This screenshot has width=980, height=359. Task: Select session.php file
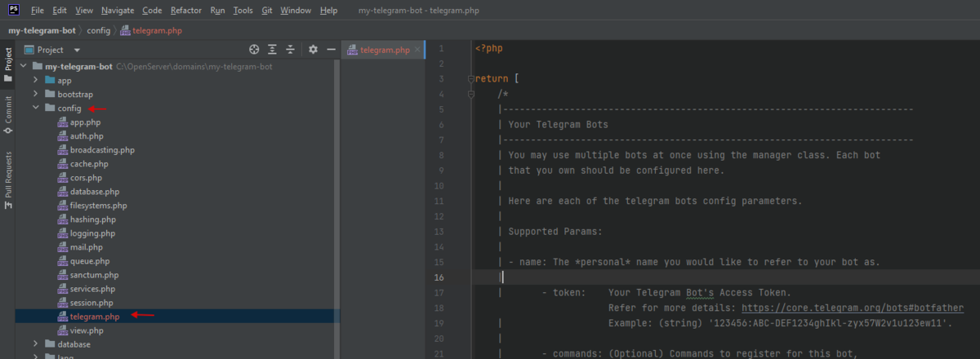[92, 303]
